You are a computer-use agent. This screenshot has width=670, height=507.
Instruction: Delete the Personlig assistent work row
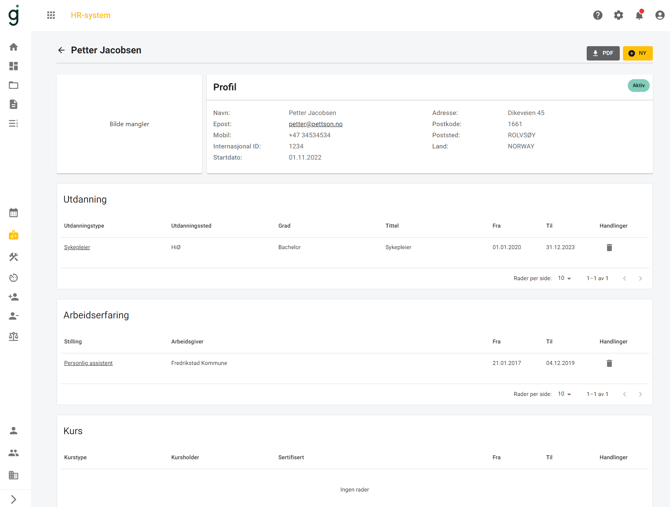point(609,364)
